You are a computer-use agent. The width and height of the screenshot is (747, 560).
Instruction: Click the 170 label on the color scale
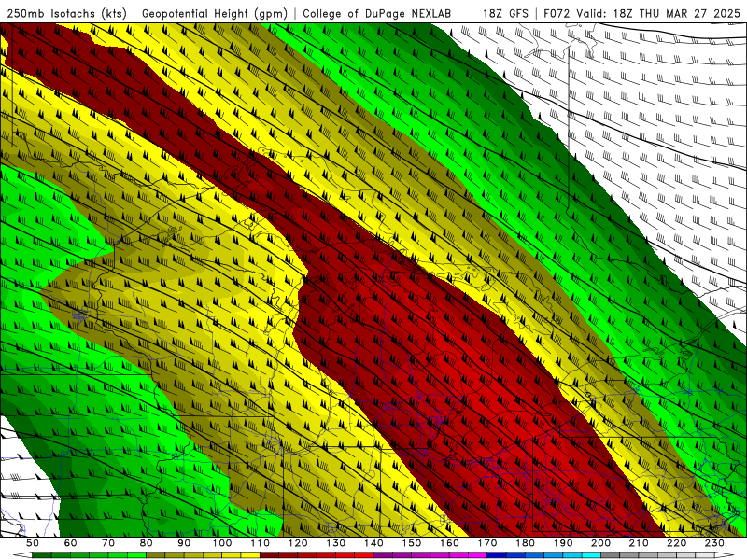(x=487, y=543)
